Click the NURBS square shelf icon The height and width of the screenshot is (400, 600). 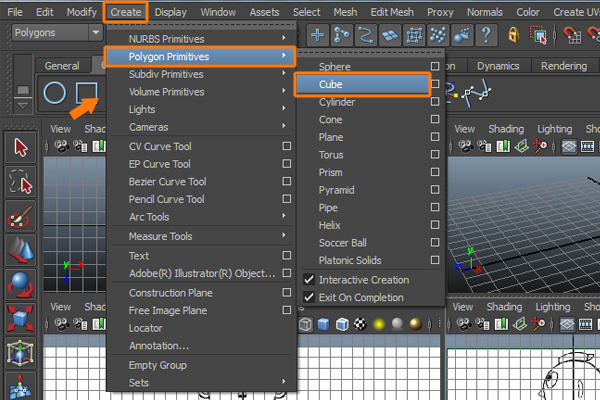click(87, 93)
